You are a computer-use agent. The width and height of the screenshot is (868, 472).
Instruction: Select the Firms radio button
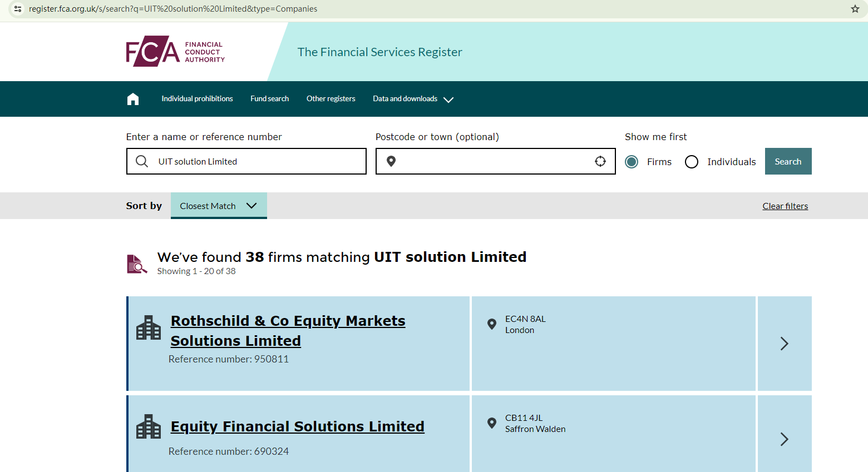pyautogui.click(x=632, y=162)
